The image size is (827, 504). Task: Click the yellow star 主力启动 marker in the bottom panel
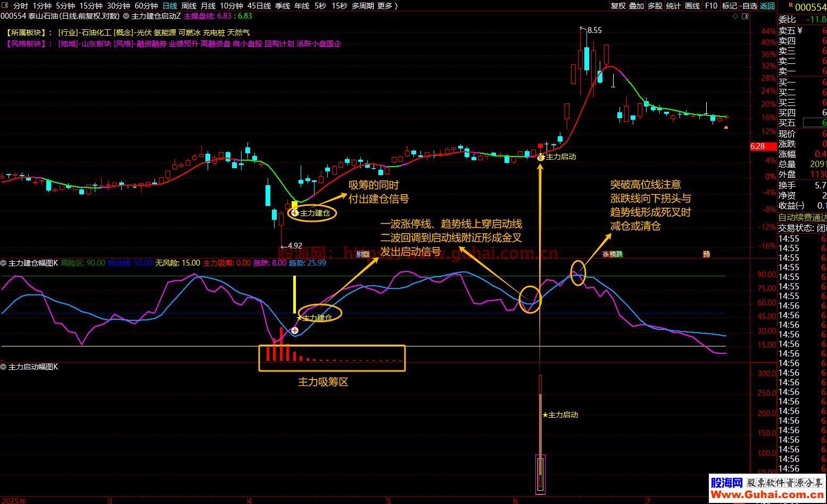point(545,415)
